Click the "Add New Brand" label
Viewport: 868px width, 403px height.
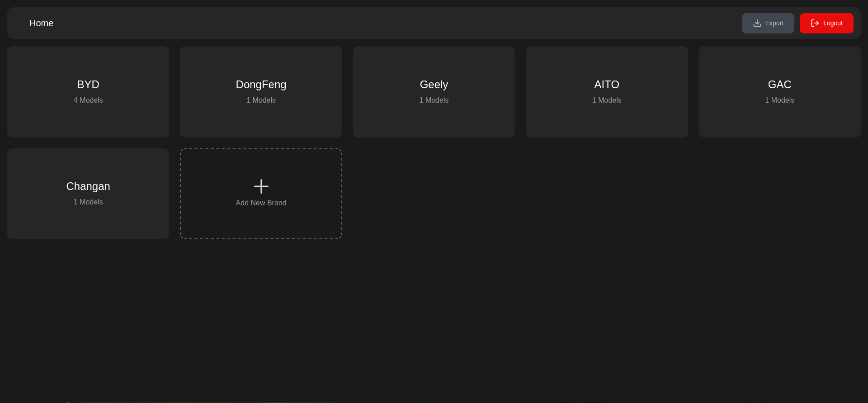(x=261, y=203)
